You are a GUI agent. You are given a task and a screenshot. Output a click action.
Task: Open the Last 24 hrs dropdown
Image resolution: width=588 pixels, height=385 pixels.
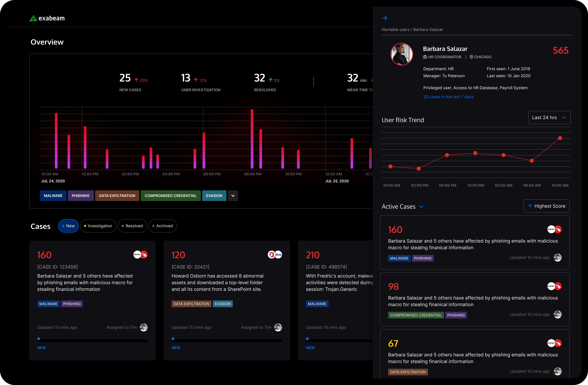(549, 117)
